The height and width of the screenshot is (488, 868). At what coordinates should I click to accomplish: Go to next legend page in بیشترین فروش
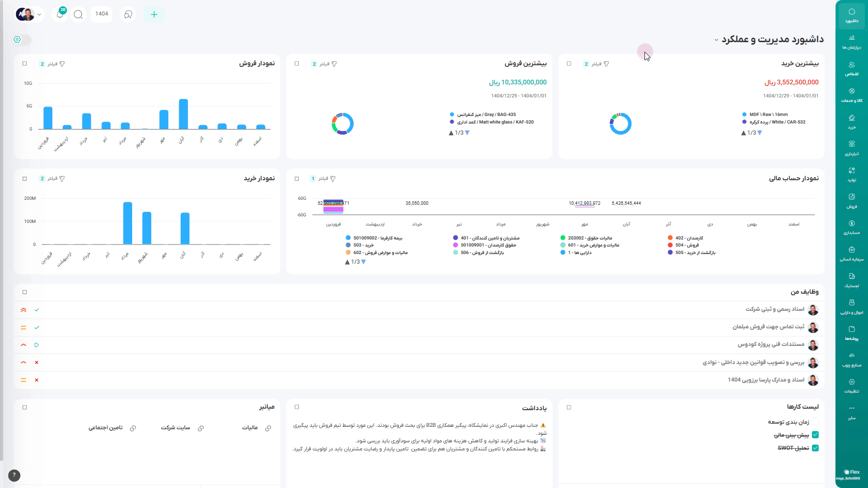467,133
